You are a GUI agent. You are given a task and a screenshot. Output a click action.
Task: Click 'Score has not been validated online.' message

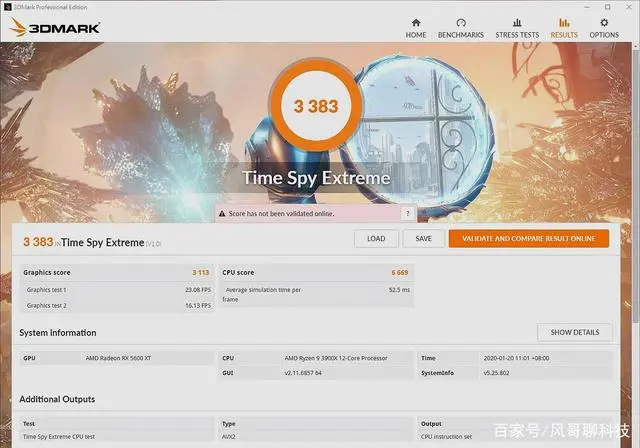click(281, 213)
